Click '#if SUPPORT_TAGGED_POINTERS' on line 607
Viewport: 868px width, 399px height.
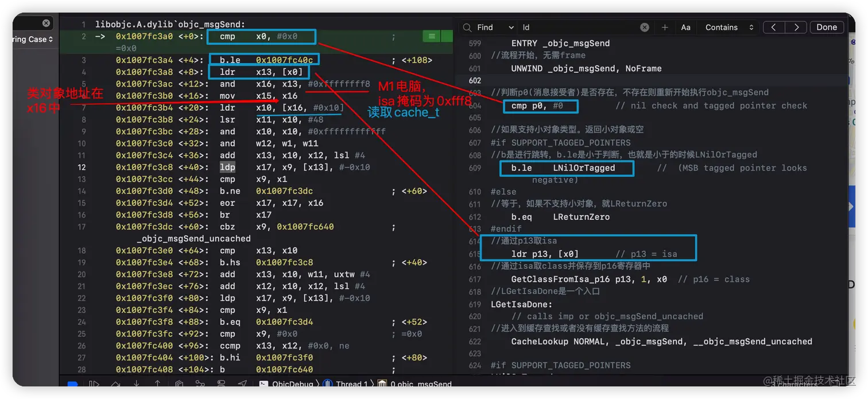pos(561,143)
